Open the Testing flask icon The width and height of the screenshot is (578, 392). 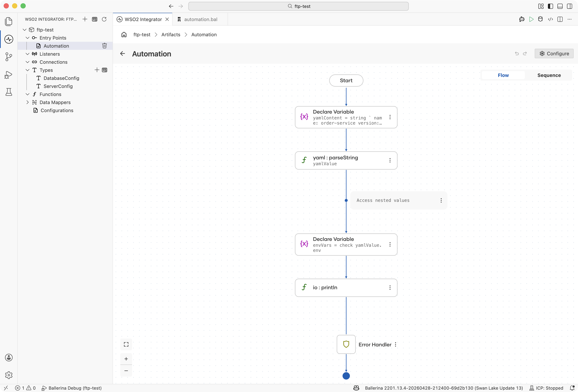tap(9, 92)
